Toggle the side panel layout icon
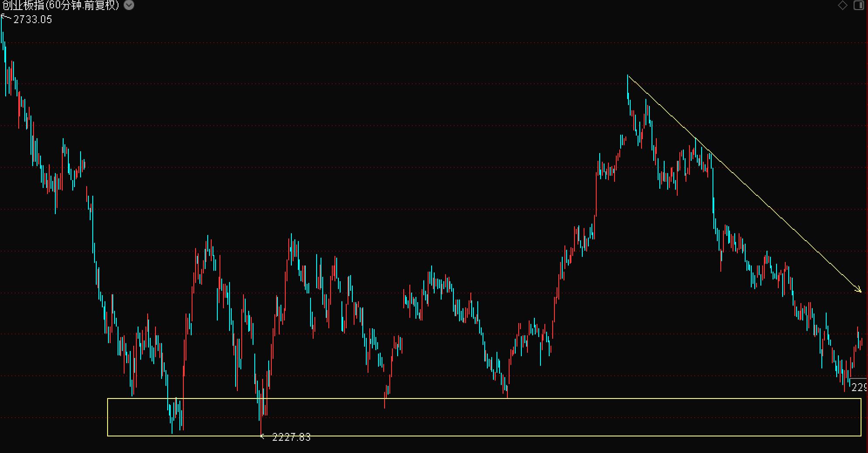 (859, 5)
